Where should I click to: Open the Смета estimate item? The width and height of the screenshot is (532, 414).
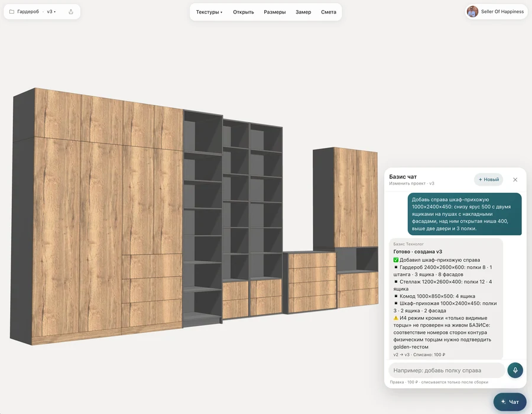point(329,12)
